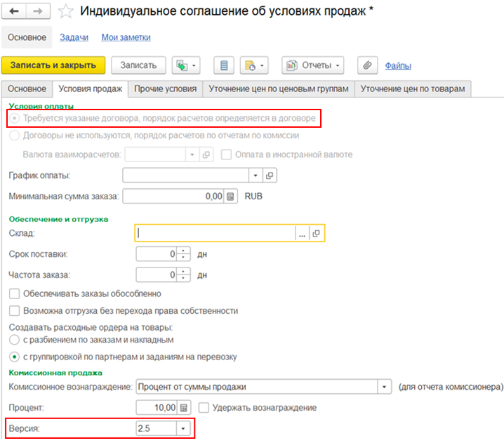Select с группировкой по партнерам option
This screenshot has width=504, height=443.
point(14,357)
